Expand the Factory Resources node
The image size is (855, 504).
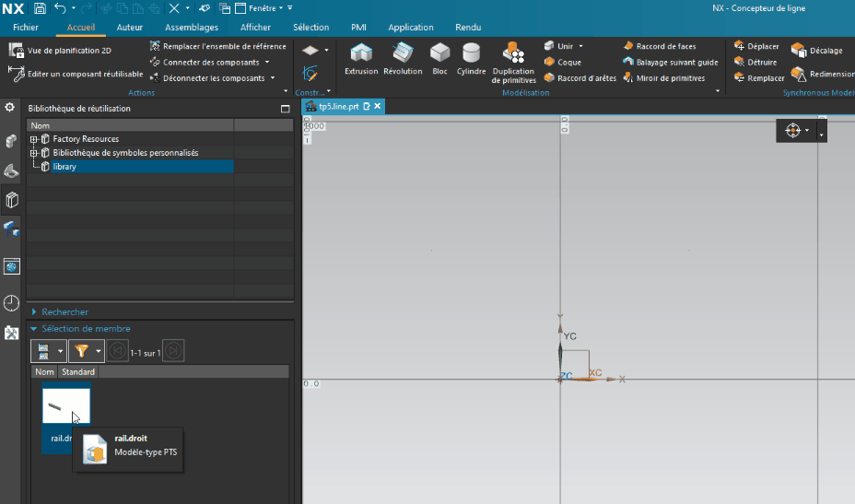34,139
